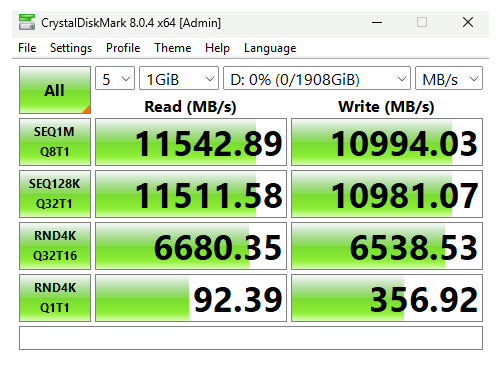Click the SEQ128K write result 10981.07
502x366 pixels.
point(387,194)
